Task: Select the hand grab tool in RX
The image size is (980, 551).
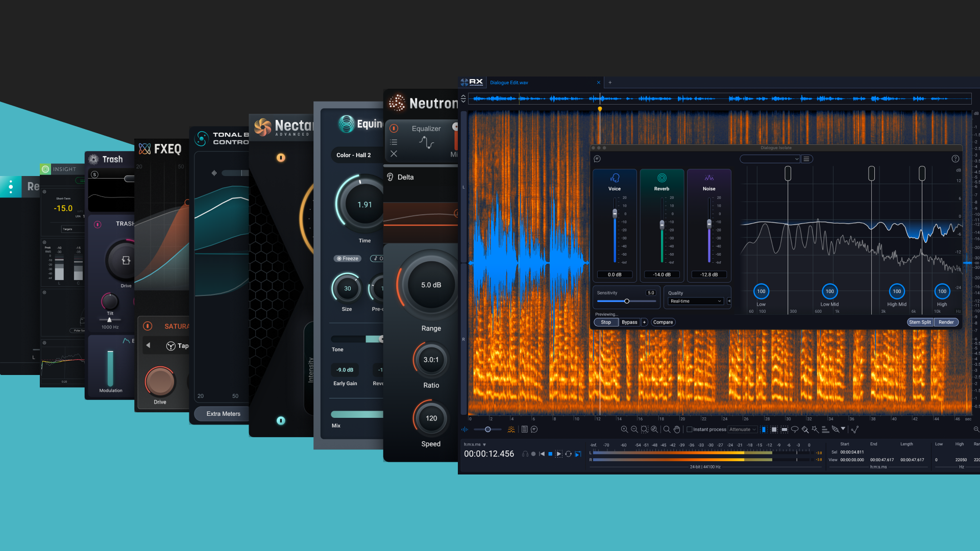Action: click(677, 430)
